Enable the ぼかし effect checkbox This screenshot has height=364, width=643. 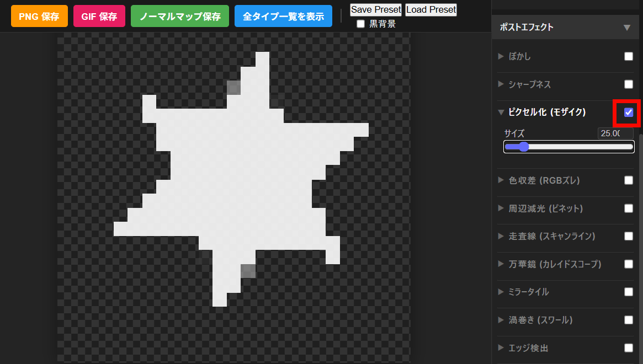pyautogui.click(x=628, y=56)
